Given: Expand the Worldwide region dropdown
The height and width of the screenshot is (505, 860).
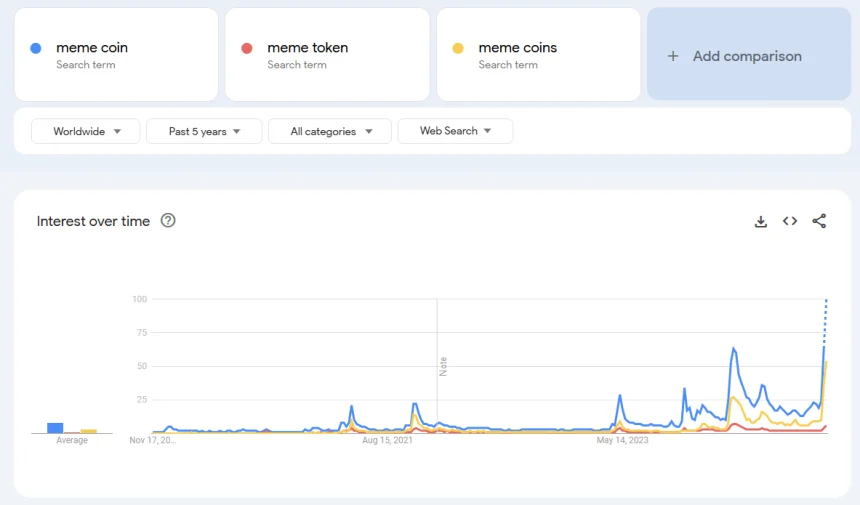Looking at the screenshot, I should [86, 131].
